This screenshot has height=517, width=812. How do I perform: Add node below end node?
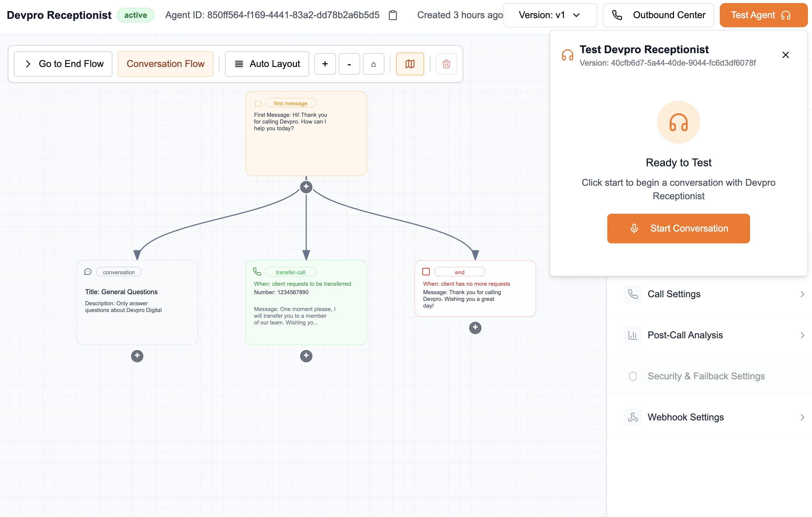point(475,328)
